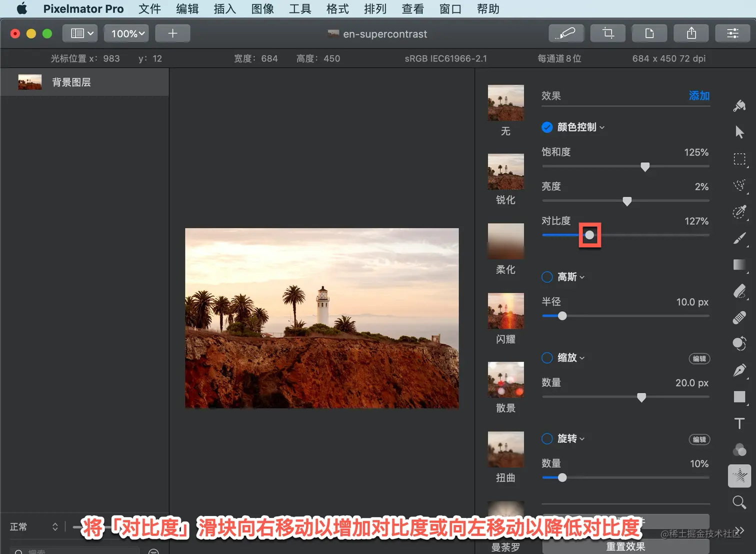This screenshot has width=756, height=554.
Task: Open the 格式 menu
Action: click(x=337, y=9)
